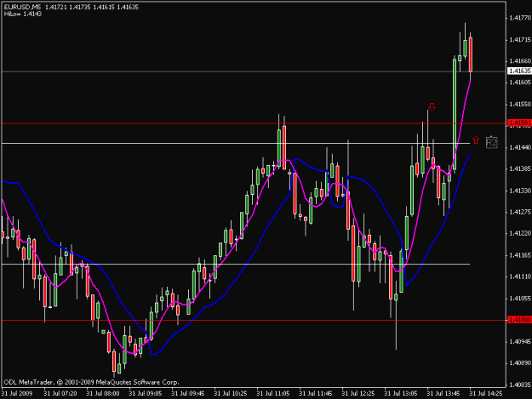Image resolution: width=532 pixels, height=399 pixels.
Task: Click the 1.41055 price axis label
Action: point(520,299)
